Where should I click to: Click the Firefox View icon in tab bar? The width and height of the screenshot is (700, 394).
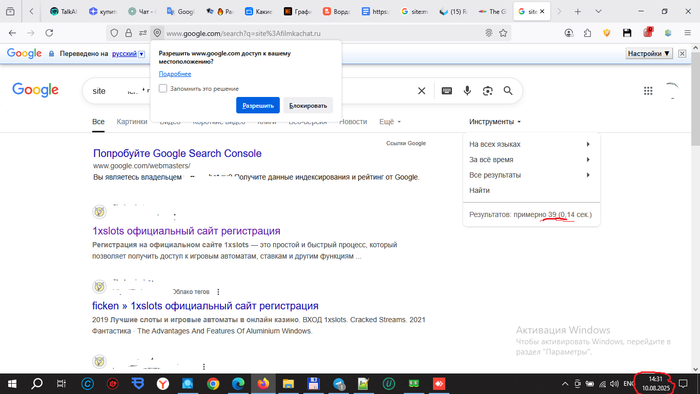pos(10,12)
